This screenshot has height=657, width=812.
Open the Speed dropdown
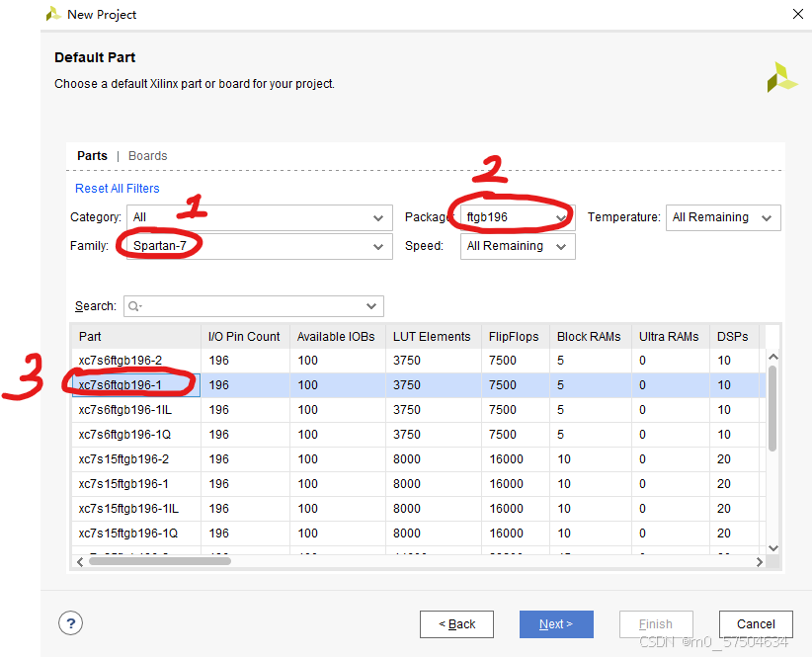[518, 246]
